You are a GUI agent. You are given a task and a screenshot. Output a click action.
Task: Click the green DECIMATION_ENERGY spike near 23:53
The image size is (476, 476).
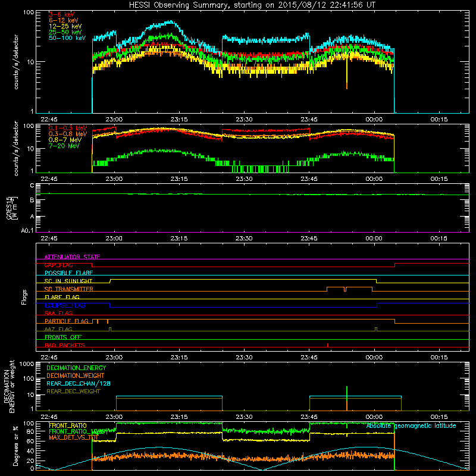(x=347, y=394)
